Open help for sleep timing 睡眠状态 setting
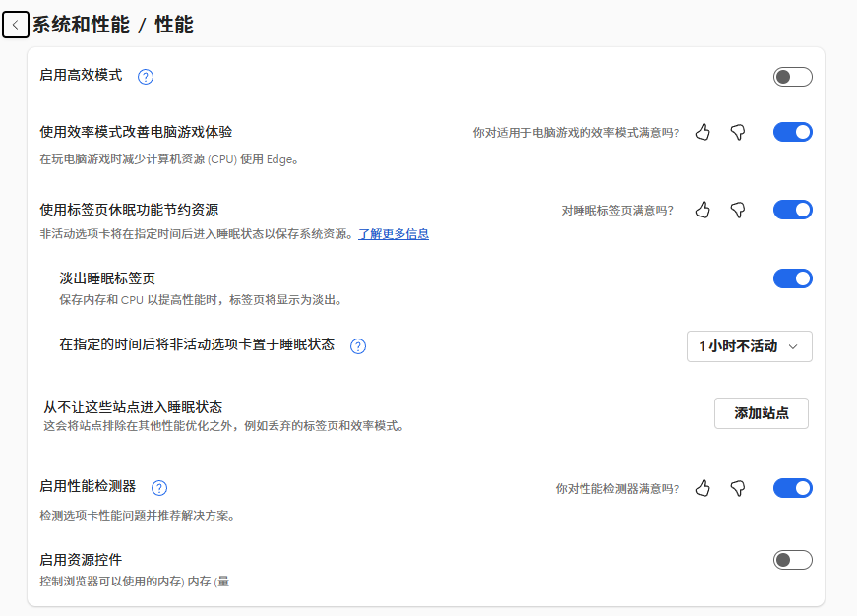 [x=358, y=346]
